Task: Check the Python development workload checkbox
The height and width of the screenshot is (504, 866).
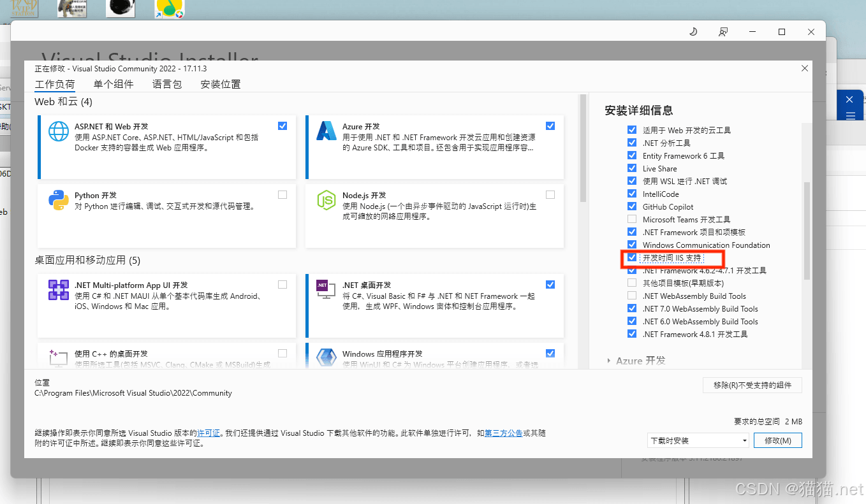Action: click(283, 194)
